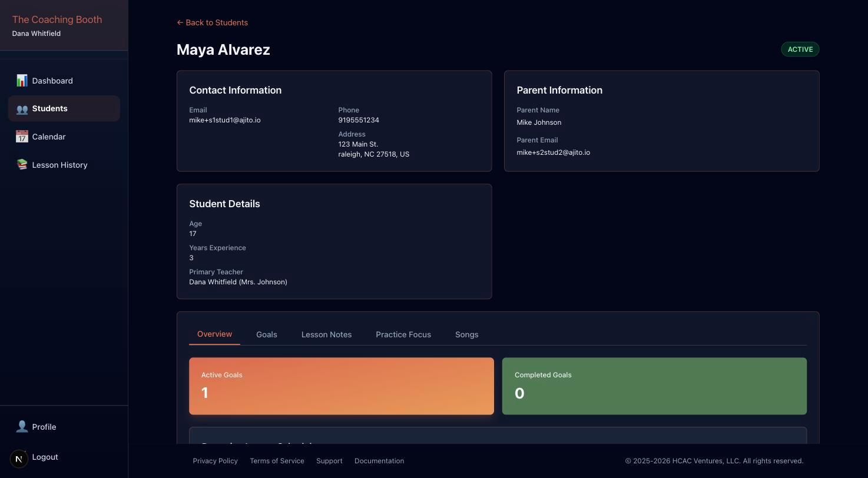This screenshot has width=868, height=478.
Task: Click the ACTIVE status badge
Action: coord(800,49)
